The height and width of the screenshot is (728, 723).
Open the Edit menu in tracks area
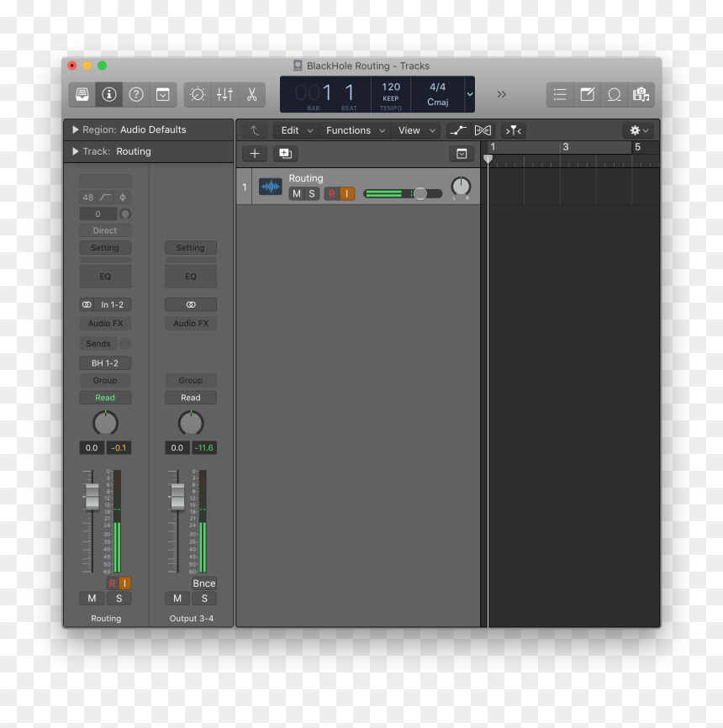click(x=297, y=130)
